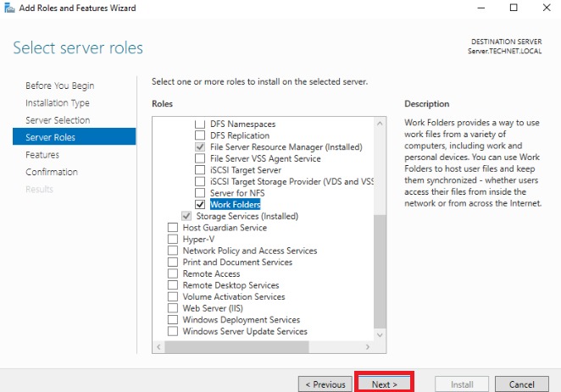The image size is (561, 392).
Task: Check Remote Desktop Services checkbox
Action: (x=173, y=285)
